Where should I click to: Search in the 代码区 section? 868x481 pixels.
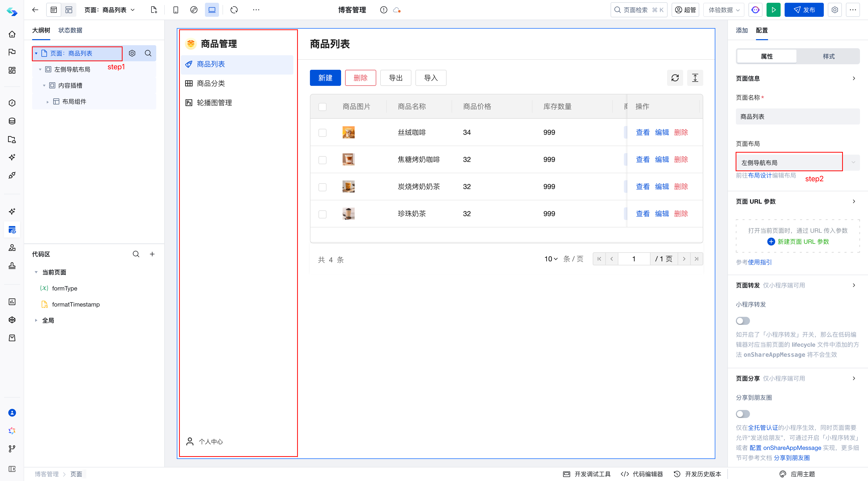pos(136,254)
